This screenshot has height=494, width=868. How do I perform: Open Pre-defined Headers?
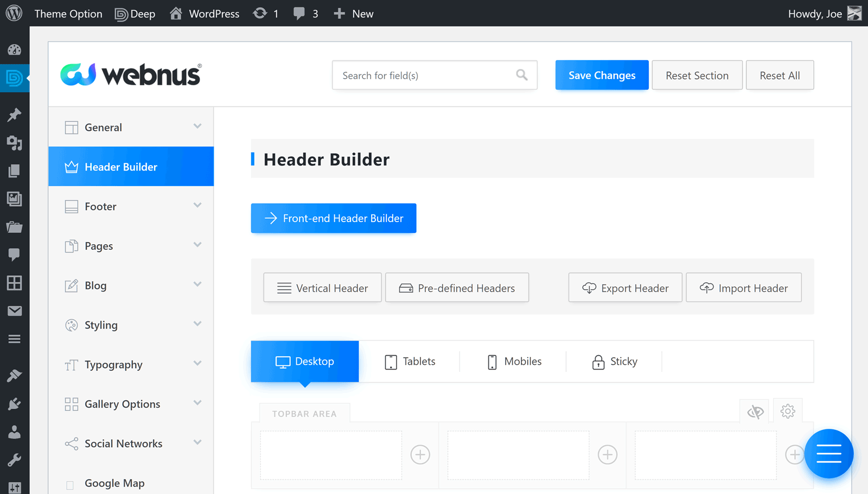pyautogui.click(x=457, y=288)
